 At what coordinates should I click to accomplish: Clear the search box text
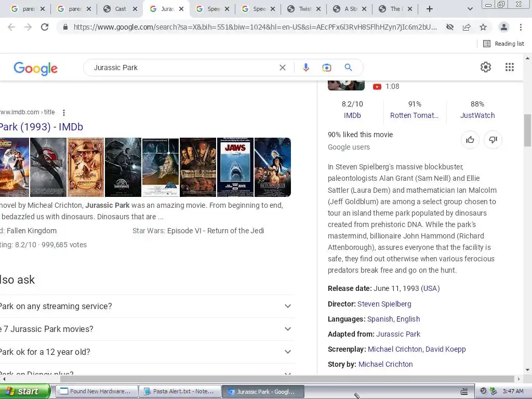(x=282, y=68)
